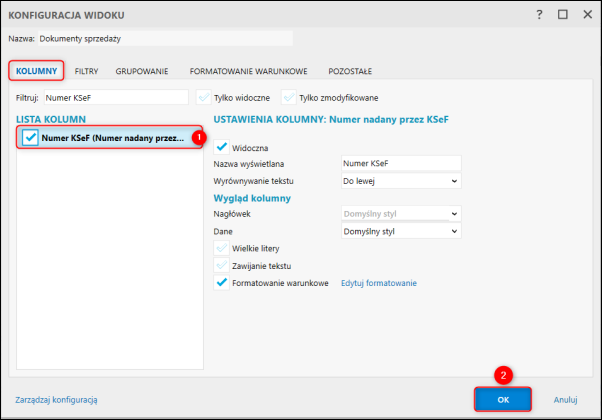The width and height of the screenshot is (602, 420).
Task: Open the POZOSTAŁE tab
Action: pyautogui.click(x=350, y=71)
